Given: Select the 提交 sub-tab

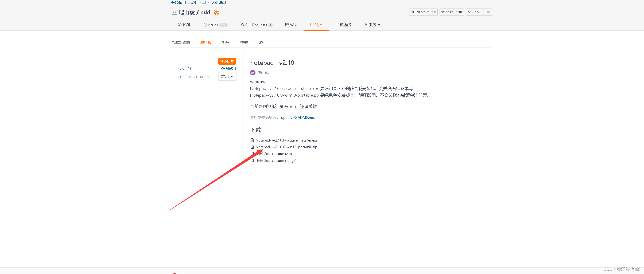Looking at the screenshot, I should (x=243, y=42).
